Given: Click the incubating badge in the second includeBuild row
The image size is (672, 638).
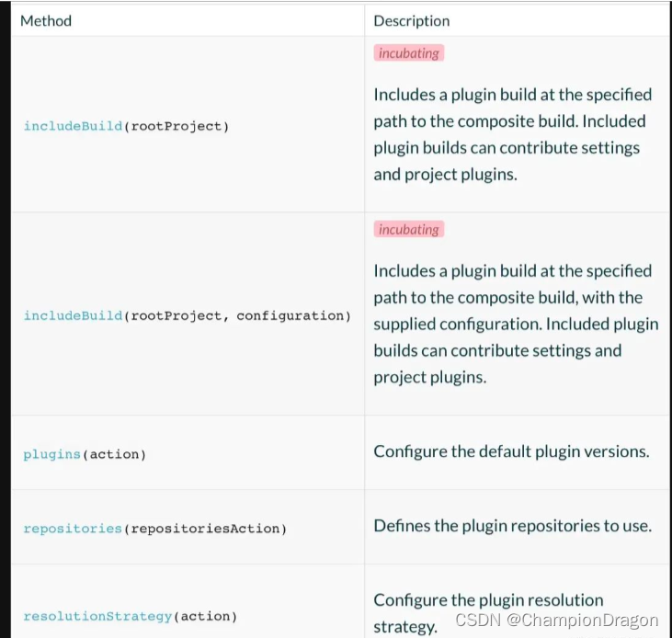Looking at the screenshot, I should tap(408, 230).
